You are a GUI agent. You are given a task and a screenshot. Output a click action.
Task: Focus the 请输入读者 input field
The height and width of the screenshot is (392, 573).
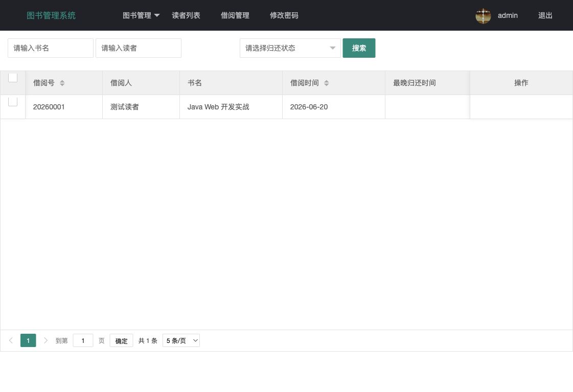(139, 48)
